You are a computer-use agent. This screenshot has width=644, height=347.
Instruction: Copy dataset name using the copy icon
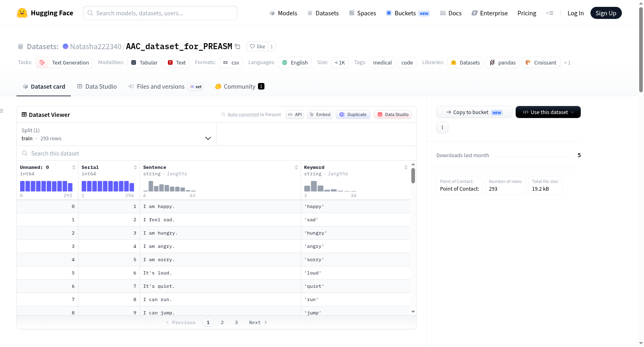tap(237, 46)
